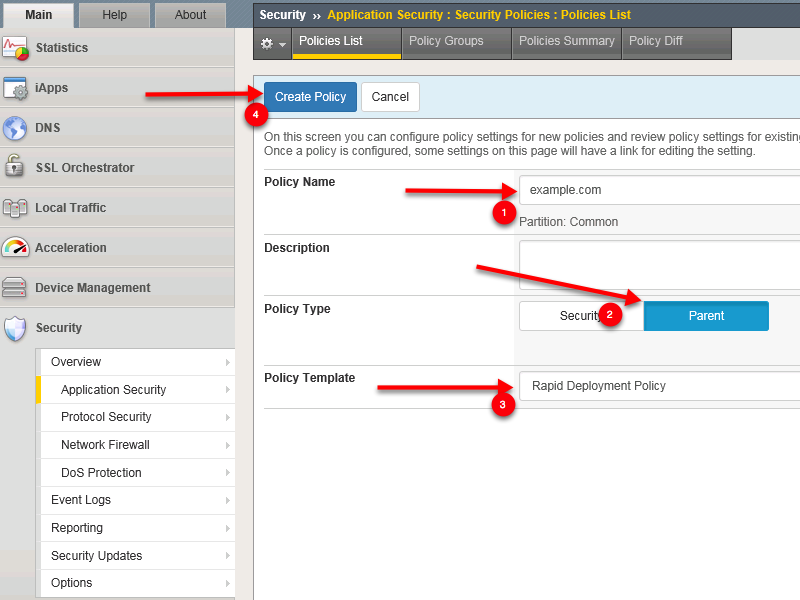Image resolution: width=800 pixels, height=600 pixels.
Task: Click the Create Policy button
Action: (x=310, y=97)
